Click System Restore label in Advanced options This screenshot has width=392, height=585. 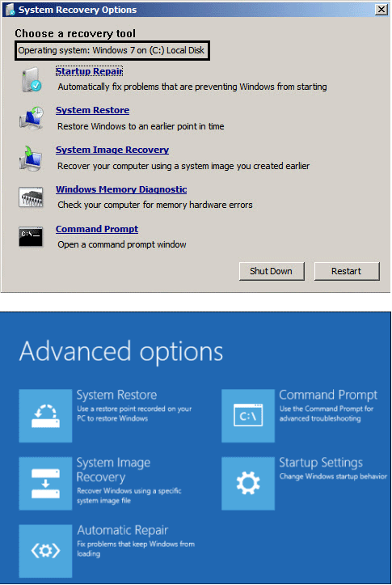click(x=116, y=395)
